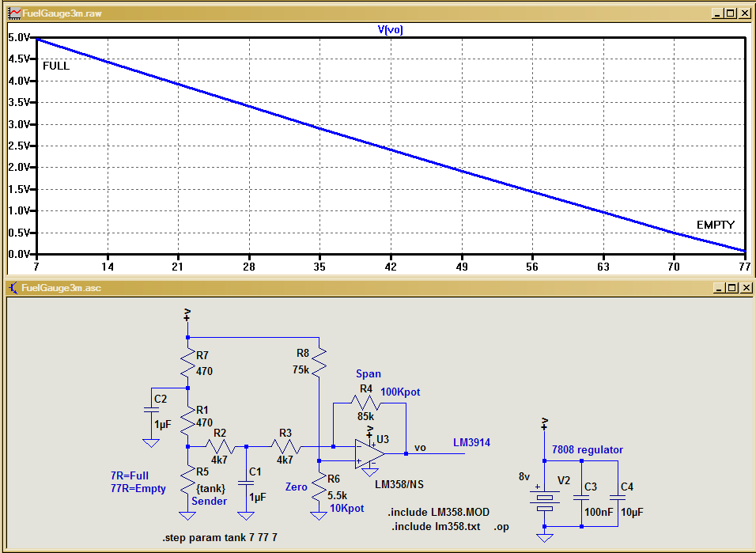The image size is (756, 553).
Task: Click the R5 sender resistor label
Action: tap(202, 472)
